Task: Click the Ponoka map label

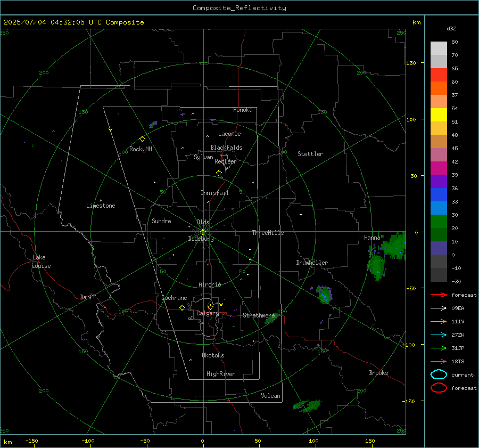Action: click(x=243, y=110)
